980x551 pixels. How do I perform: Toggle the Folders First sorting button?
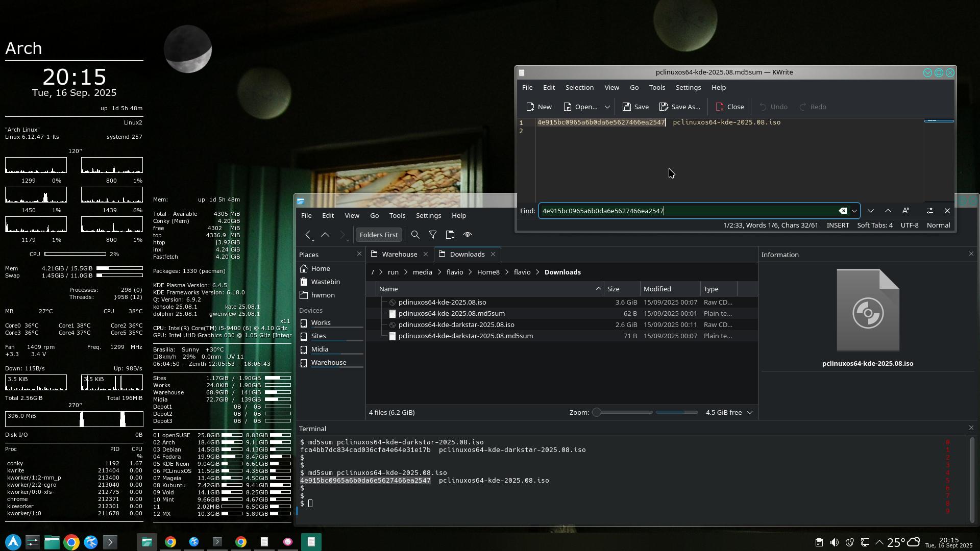378,235
